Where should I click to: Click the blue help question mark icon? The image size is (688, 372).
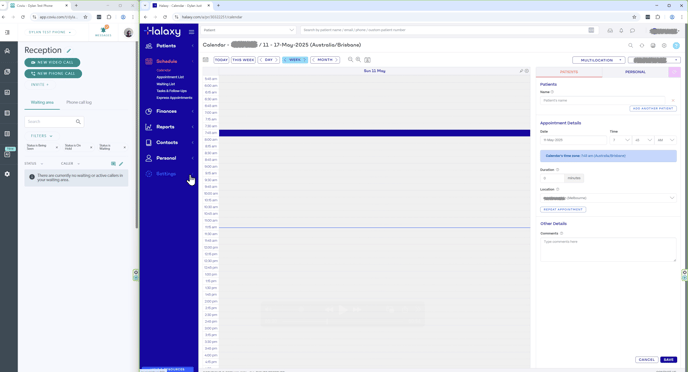click(x=676, y=45)
